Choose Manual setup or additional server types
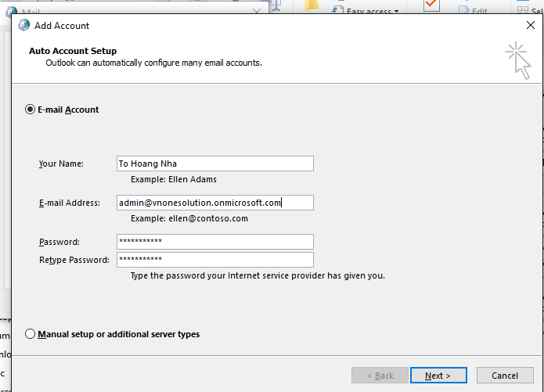544x392 pixels. pos(31,334)
